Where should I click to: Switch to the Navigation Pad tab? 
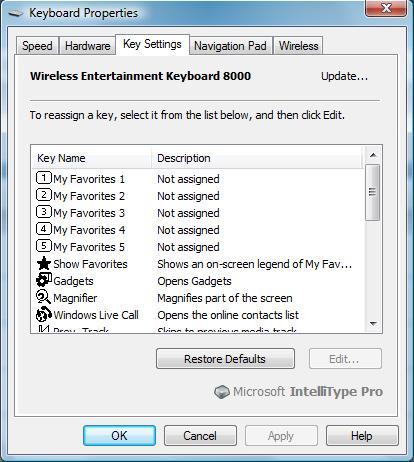pos(230,46)
